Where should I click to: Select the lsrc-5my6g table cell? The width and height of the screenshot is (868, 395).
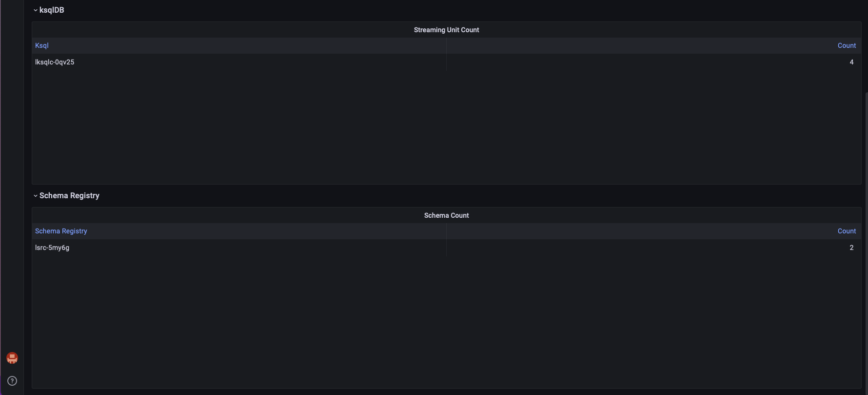[52, 248]
